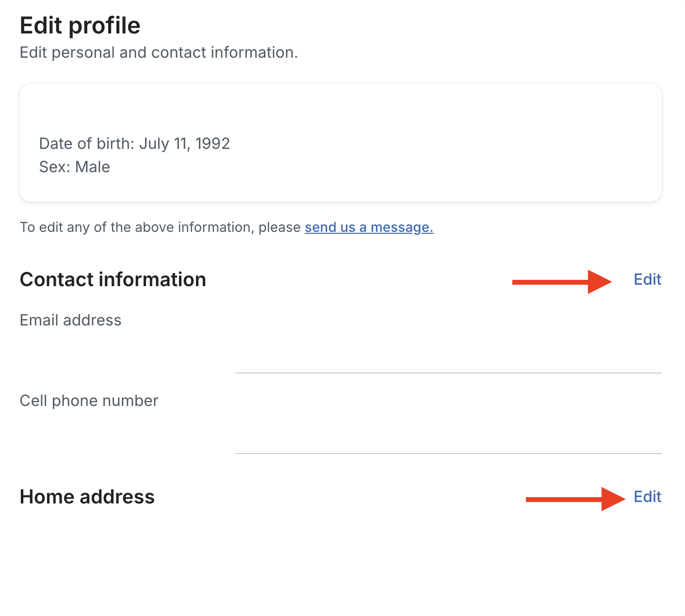This screenshot has height=616, width=685.
Task: Select the "Home address" section heading
Action: coord(87,497)
